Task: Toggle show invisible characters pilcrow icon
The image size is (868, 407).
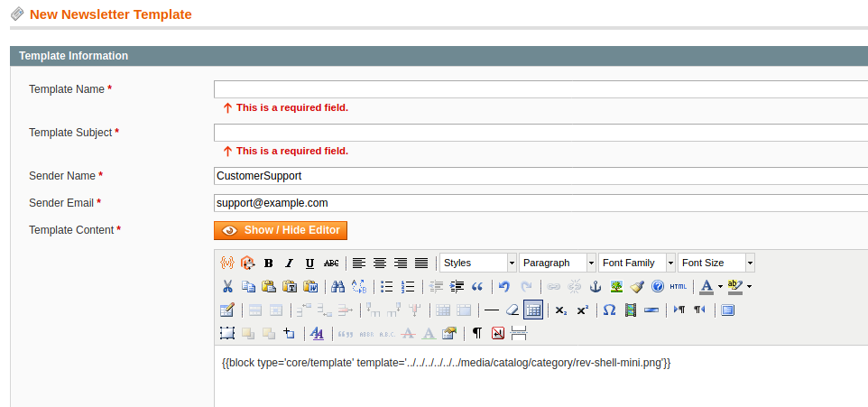Action: [x=477, y=333]
